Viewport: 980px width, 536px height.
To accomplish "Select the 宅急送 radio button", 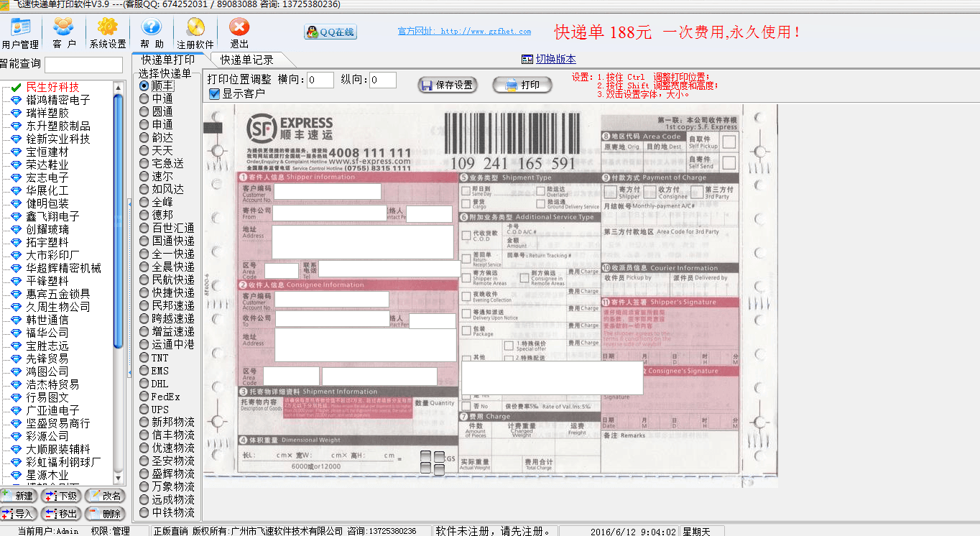I will (144, 163).
